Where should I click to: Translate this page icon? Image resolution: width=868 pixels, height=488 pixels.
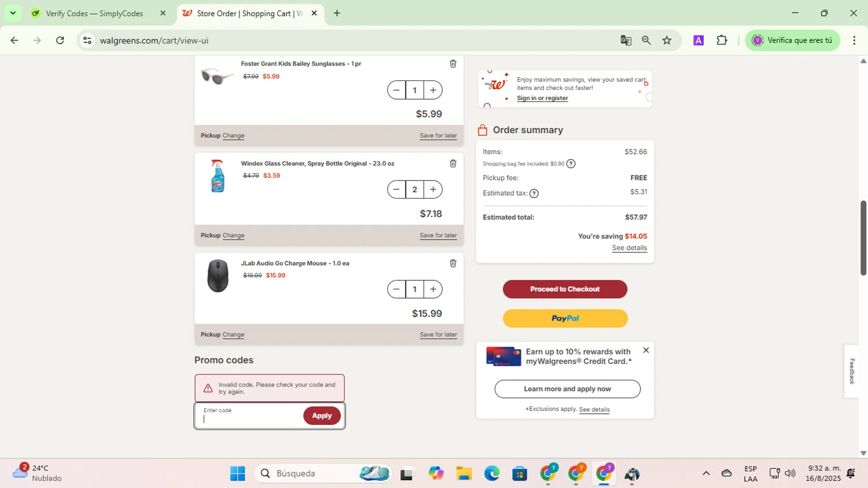coord(626,41)
